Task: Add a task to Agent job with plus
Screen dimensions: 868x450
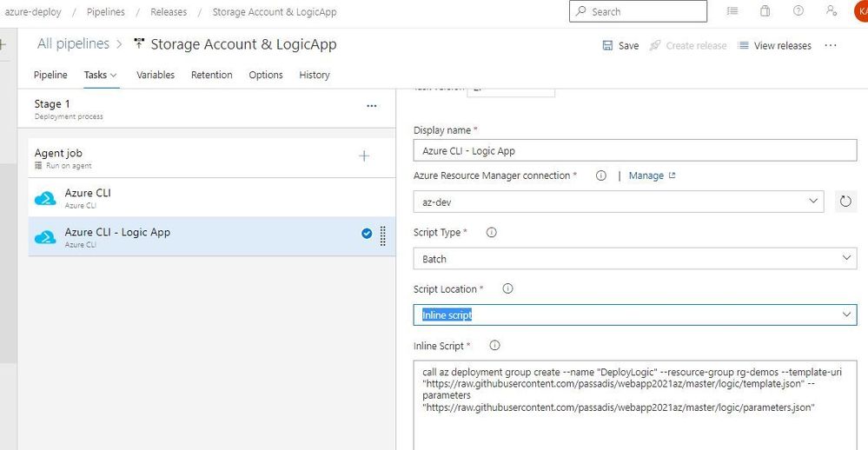Action: [364, 156]
